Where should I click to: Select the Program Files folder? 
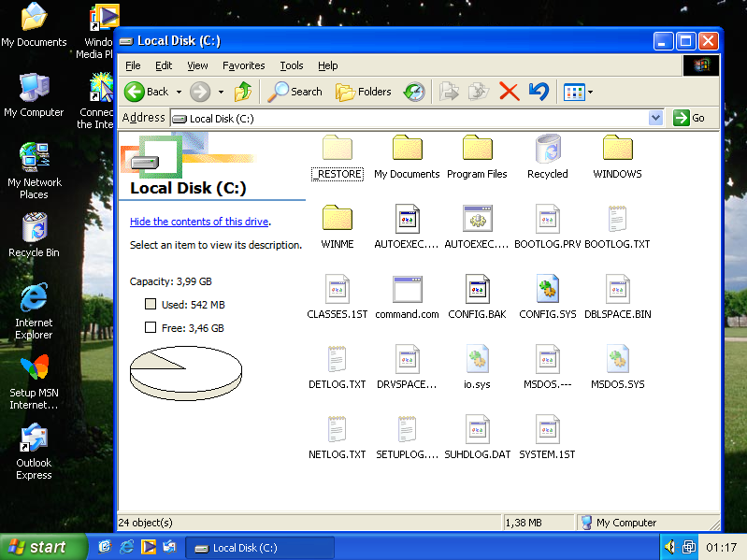pos(477,157)
